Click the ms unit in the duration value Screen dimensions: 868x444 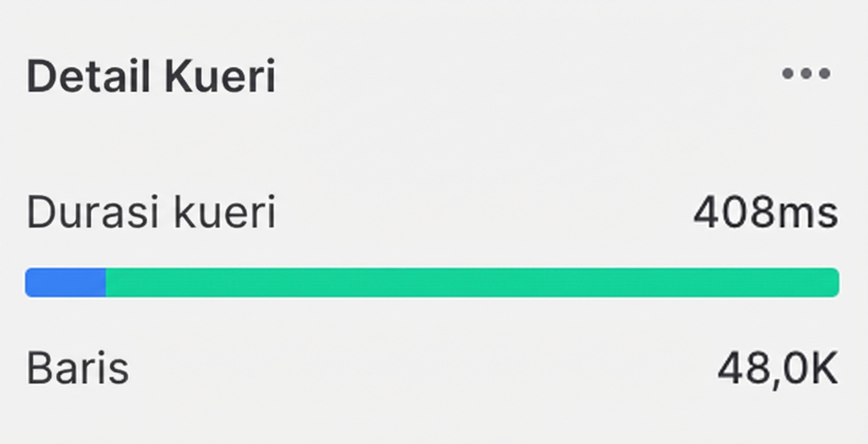(813, 214)
